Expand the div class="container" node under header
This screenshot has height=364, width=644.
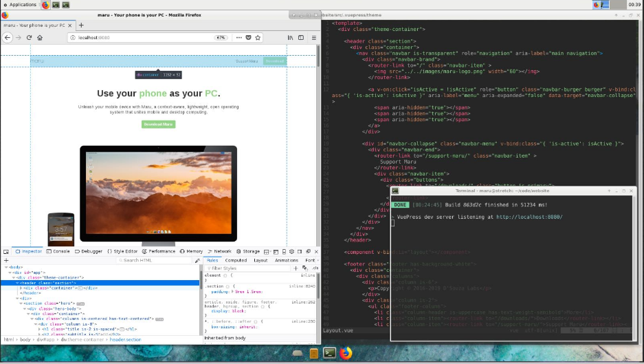click(x=21, y=288)
